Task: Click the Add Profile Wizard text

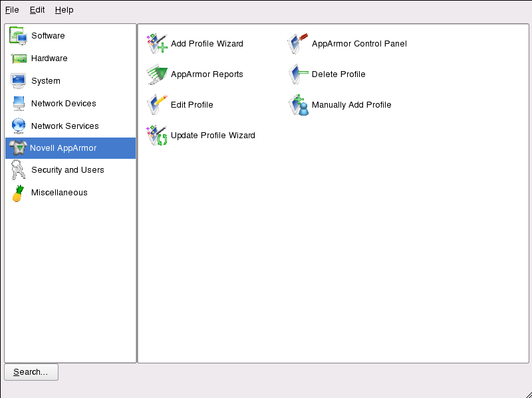Action: click(207, 44)
